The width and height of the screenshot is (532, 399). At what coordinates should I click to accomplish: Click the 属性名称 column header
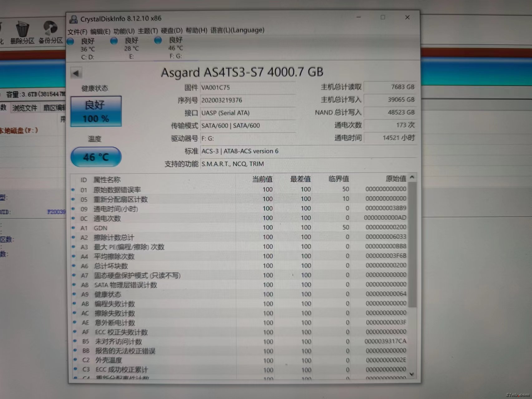point(107,180)
